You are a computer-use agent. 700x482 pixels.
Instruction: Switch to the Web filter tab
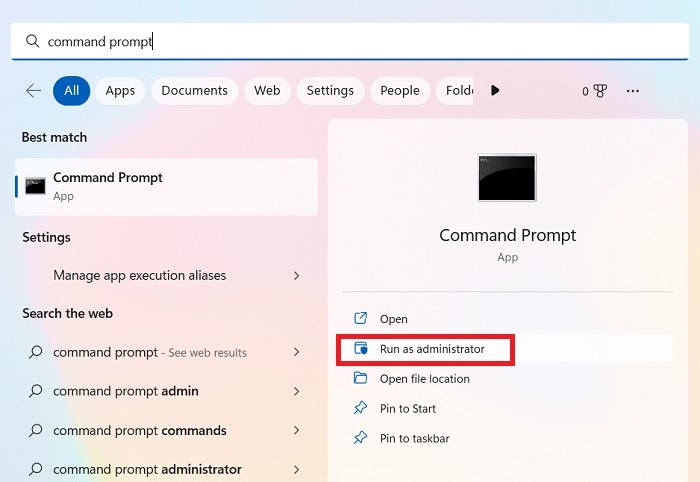(x=267, y=91)
